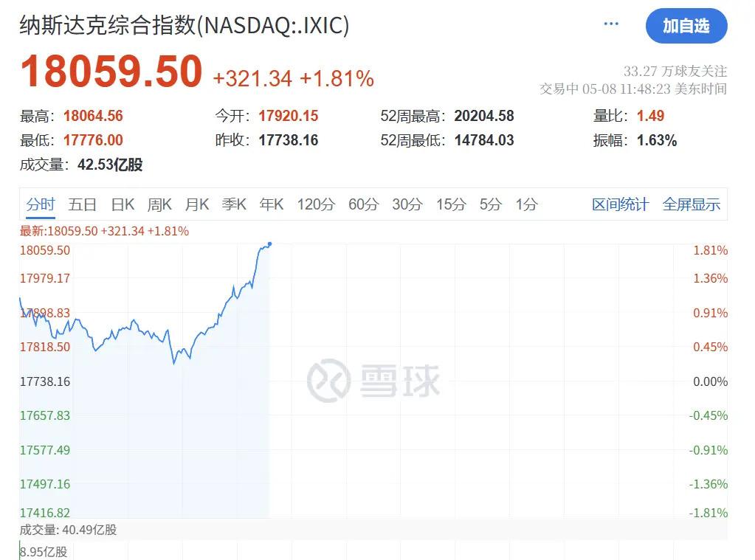
Task: Open the 季K chart tab
Action: [x=234, y=204]
